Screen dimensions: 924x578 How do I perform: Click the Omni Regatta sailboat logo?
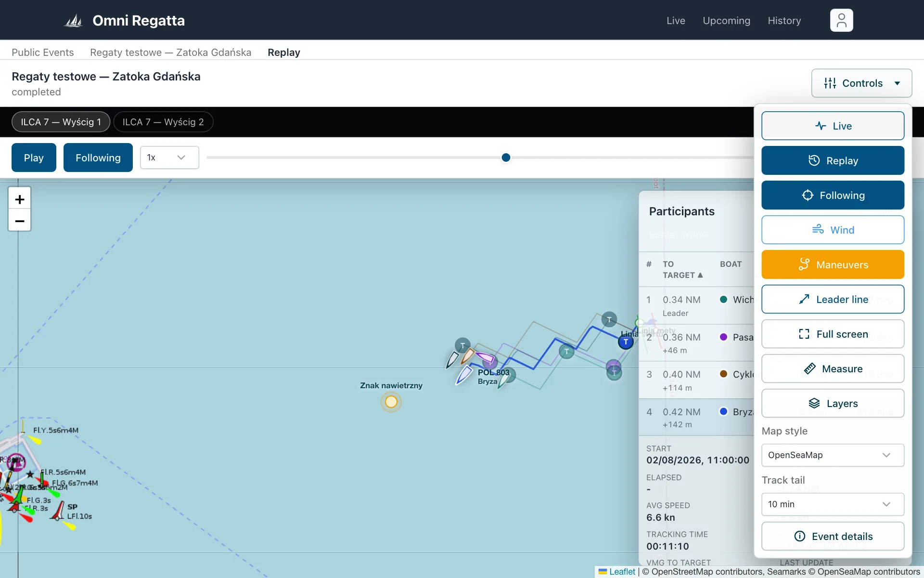pos(74,21)
